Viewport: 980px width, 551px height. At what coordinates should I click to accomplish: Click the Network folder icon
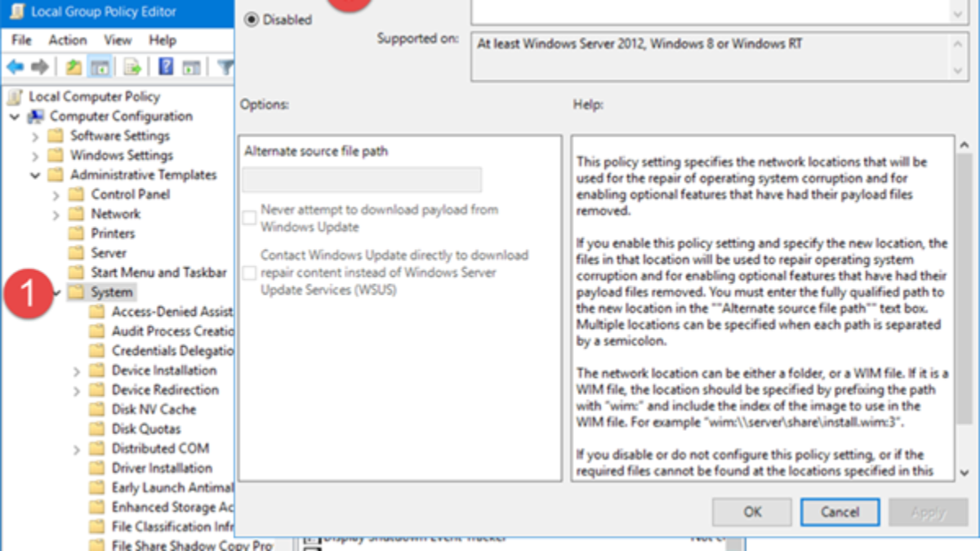[77, 214]
